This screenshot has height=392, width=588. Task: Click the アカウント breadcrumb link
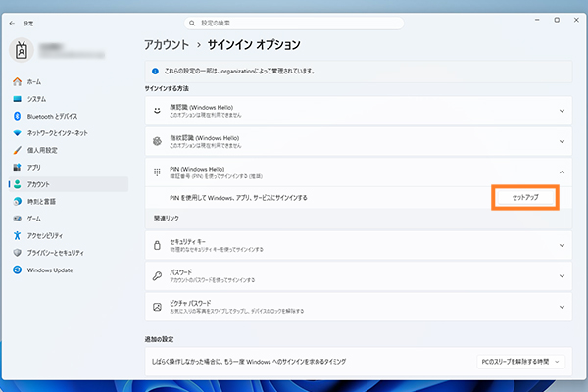167,45
